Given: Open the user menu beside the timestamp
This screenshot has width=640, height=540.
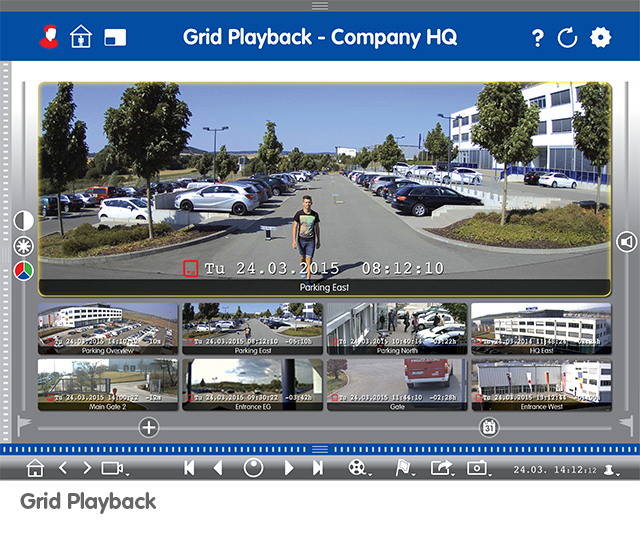Looking at the screenshot, I should pos(611,470).
